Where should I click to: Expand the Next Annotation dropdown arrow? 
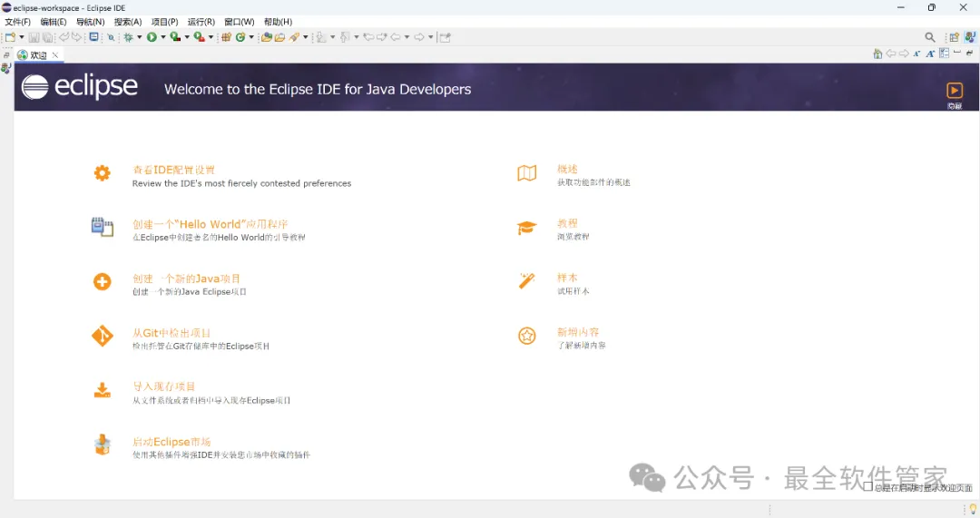[332, 37]
